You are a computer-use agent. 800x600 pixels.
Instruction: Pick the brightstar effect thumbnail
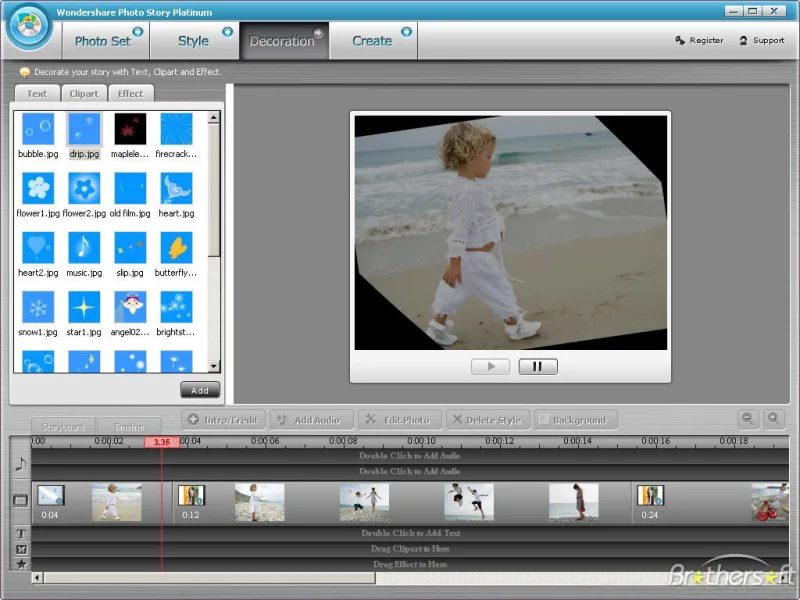tap(177, 307)
